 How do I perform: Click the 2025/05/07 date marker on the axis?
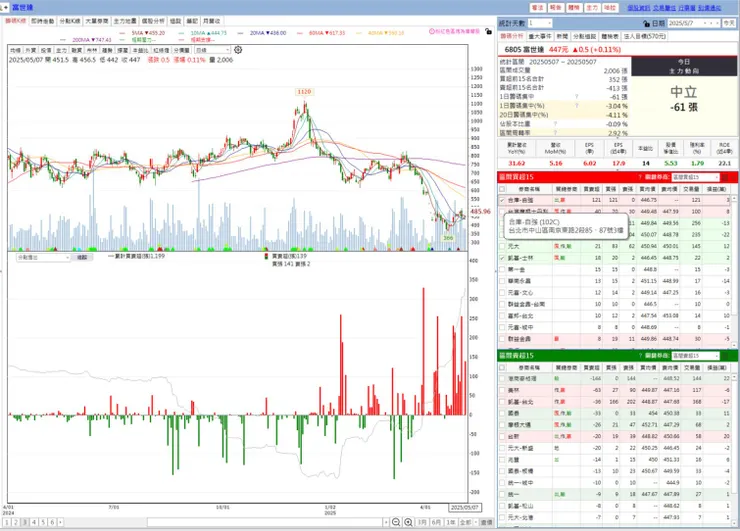tap(465, 507)
